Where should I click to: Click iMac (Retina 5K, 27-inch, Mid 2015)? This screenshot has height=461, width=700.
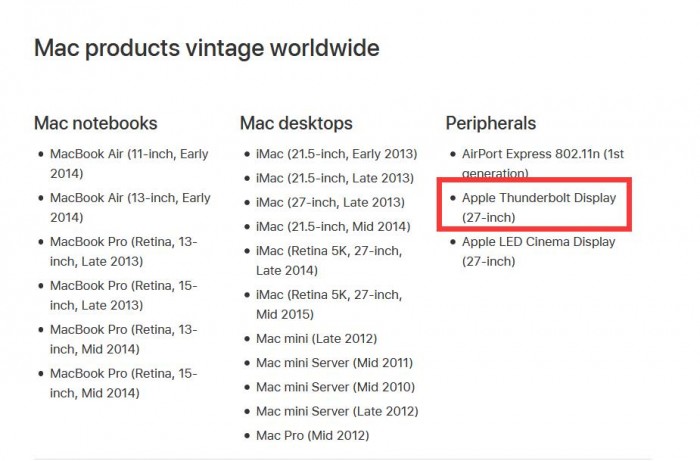pos(329,304)
